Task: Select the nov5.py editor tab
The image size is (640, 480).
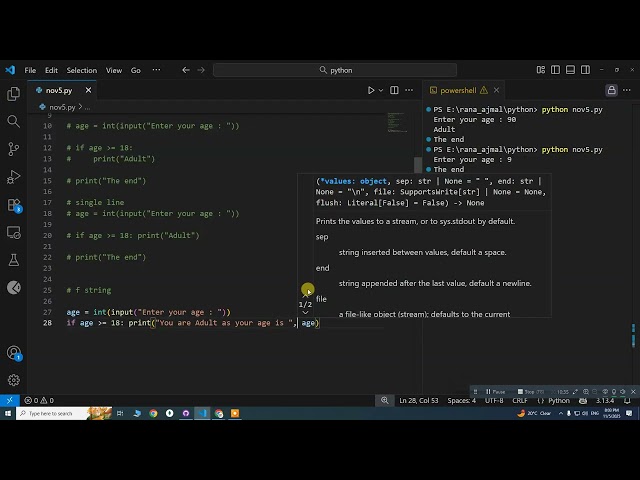Action: click(59, 90)
